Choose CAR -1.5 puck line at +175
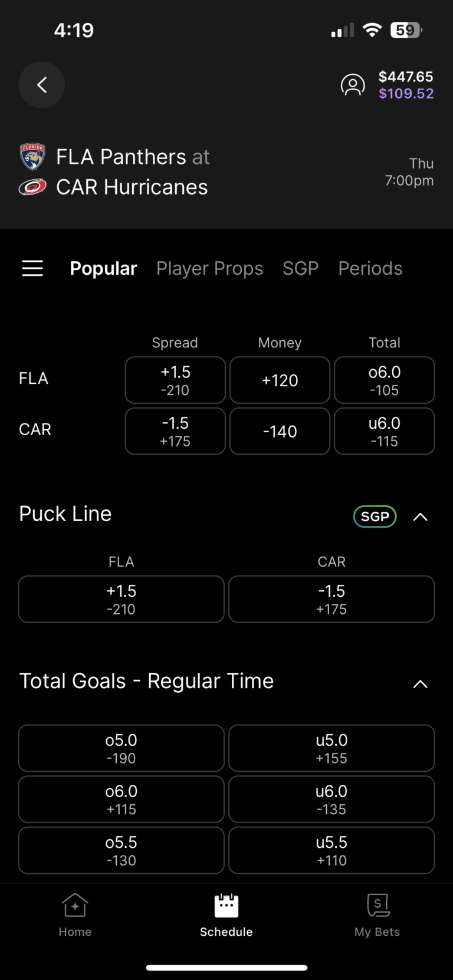 click(331, 599)
